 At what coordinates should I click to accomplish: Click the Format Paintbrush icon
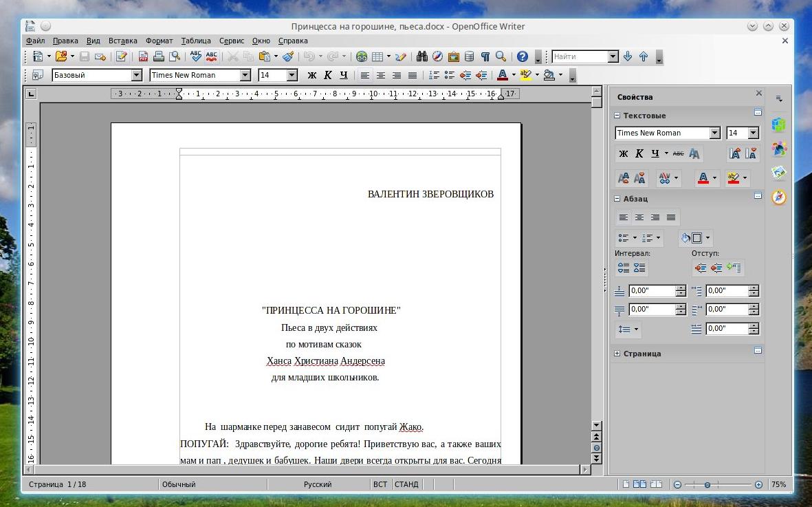pyautogui.click(x=289, y=57)
